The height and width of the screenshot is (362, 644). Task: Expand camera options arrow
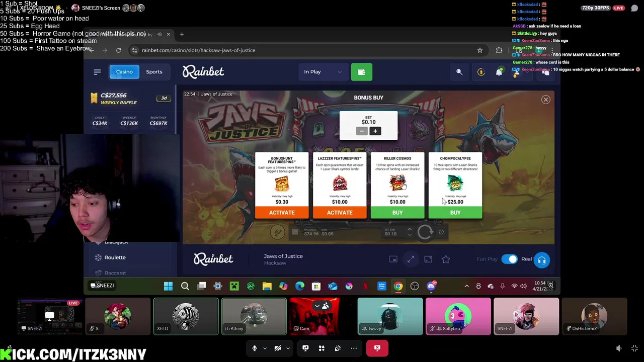[x=288, y=348]
